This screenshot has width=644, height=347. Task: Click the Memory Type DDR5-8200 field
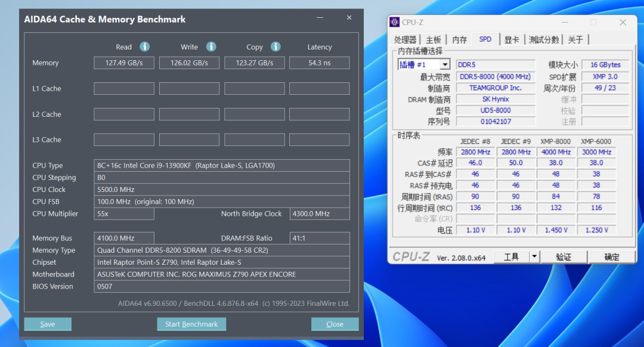coord(222,250)
